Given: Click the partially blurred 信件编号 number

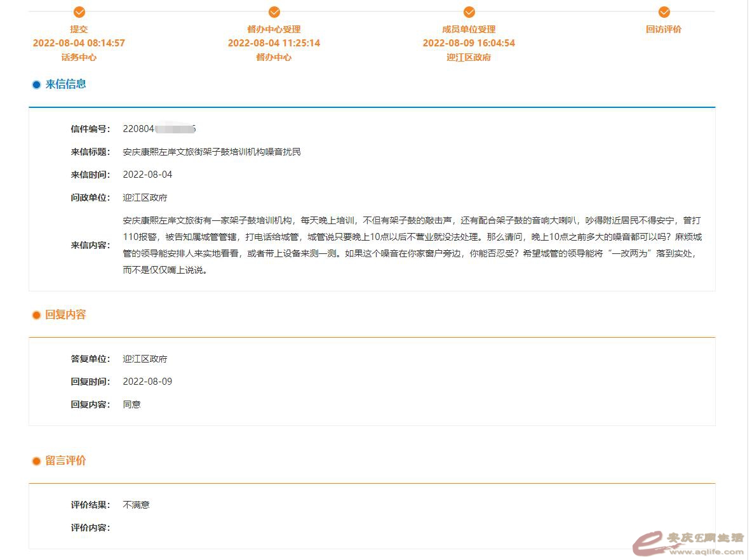Looking at the screenshot, I should click(x=159, y=129).
